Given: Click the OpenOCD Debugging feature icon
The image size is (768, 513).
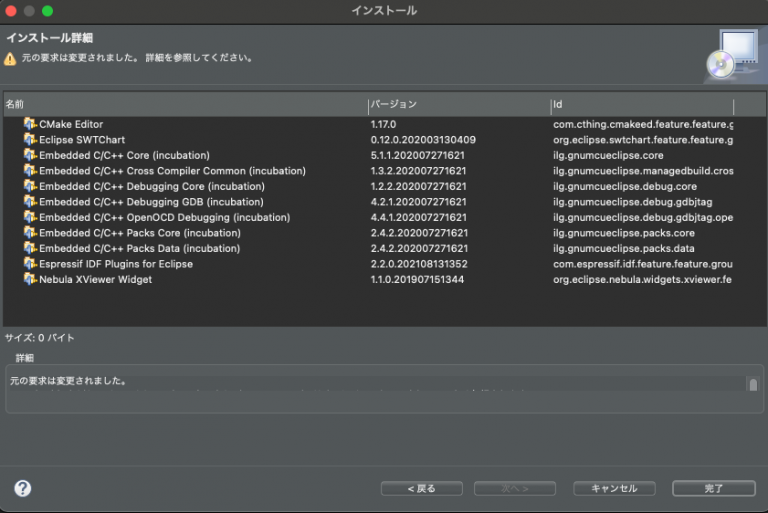Looking at the screenshot, I should coord(30,217).
